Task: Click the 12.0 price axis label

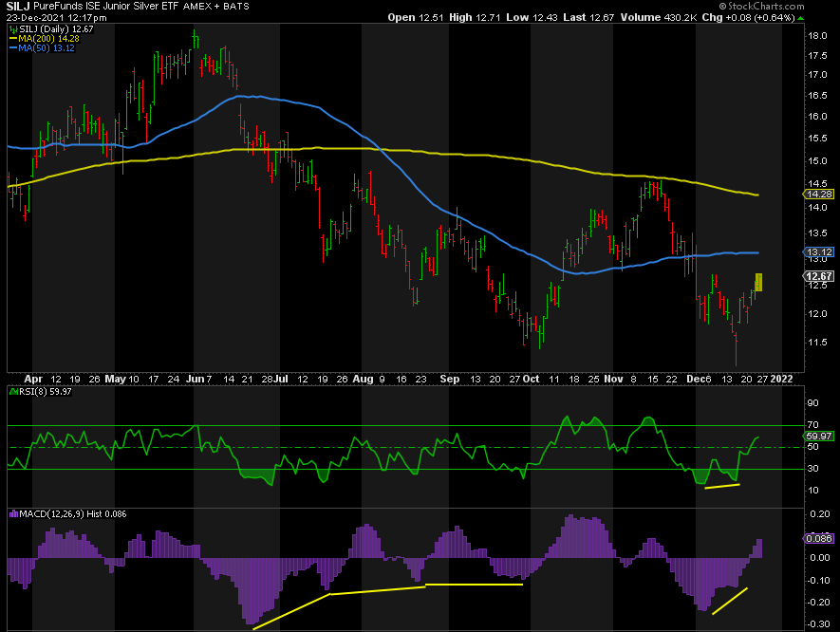Action: point(817,314)
